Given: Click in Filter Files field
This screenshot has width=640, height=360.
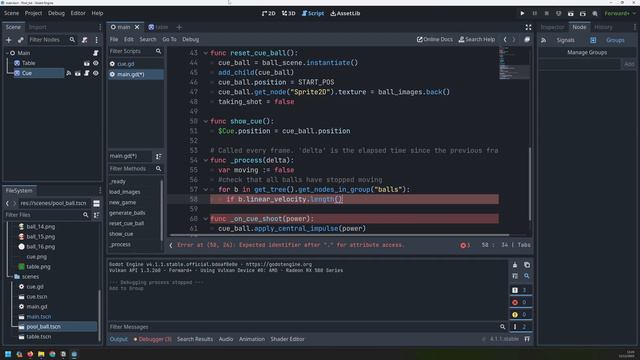Looking at the screenshot, I should click(x=46, y=215).
